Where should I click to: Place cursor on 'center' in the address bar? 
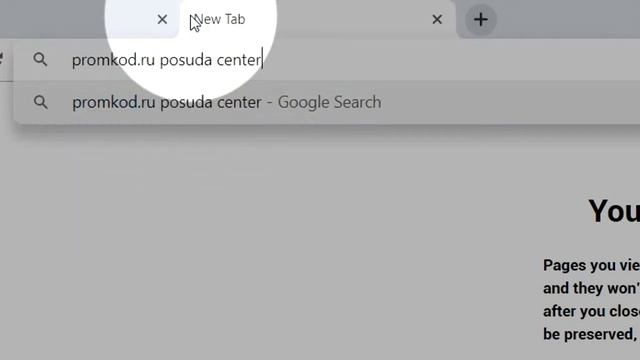pyautogui.click(x=238, y=60)
